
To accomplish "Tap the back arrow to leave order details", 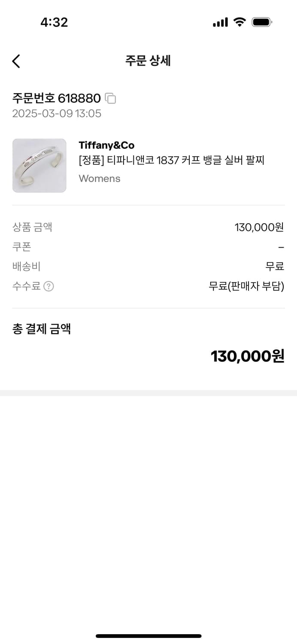I will (16, 61).
